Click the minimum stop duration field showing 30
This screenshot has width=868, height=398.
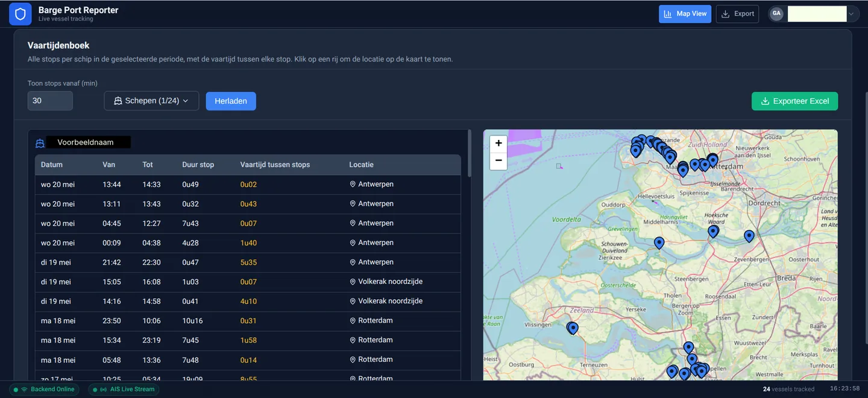tap(50, 101)
